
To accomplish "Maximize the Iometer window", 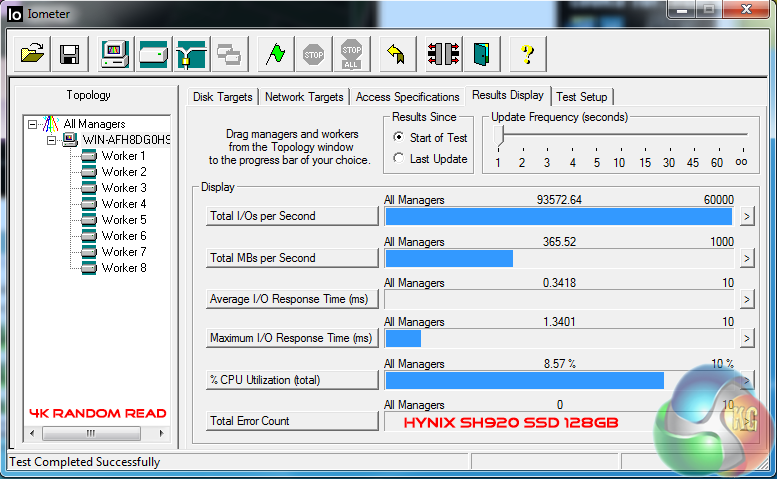I will [x=709, y=9].
